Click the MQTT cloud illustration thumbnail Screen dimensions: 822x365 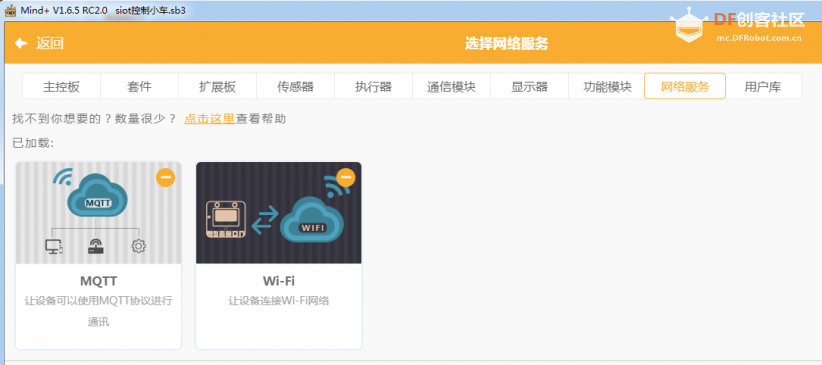pos(99,212)
